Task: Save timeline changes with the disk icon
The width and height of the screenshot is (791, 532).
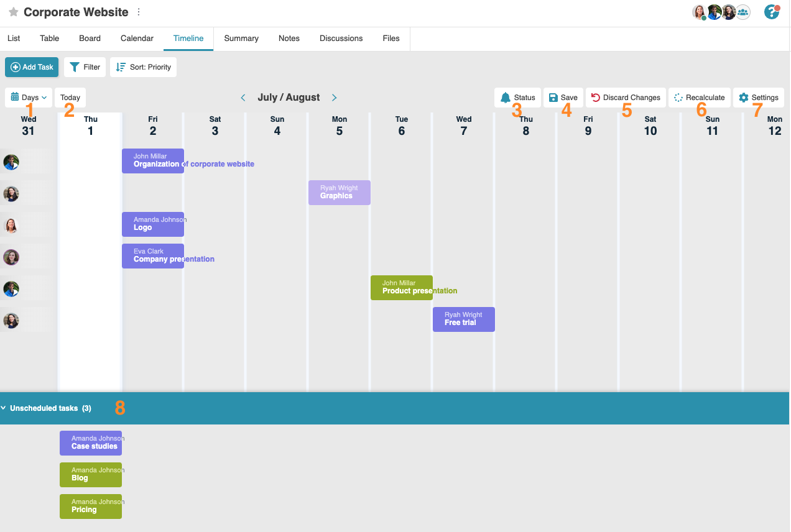Action: pyautogui.click(x=553, y=97)
